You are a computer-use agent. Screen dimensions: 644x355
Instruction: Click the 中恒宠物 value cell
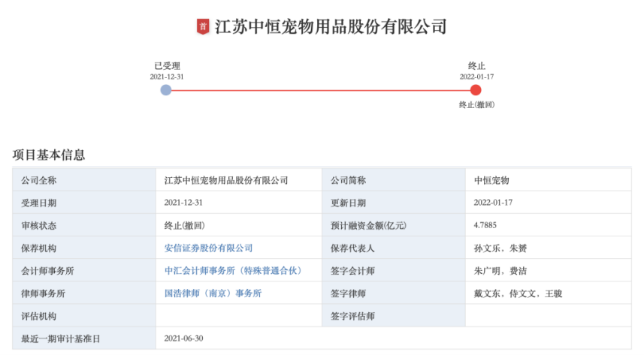(549, 180)
